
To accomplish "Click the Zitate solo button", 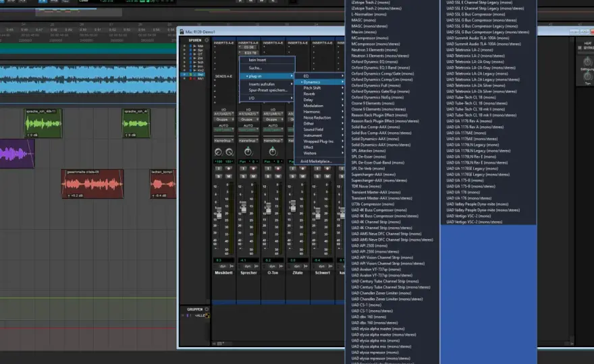I will [x=292, y=177].
